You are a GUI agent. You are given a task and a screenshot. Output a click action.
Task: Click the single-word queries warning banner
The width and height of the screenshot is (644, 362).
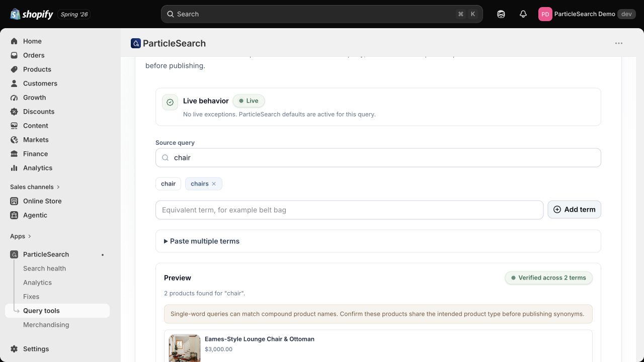[378, 314]
